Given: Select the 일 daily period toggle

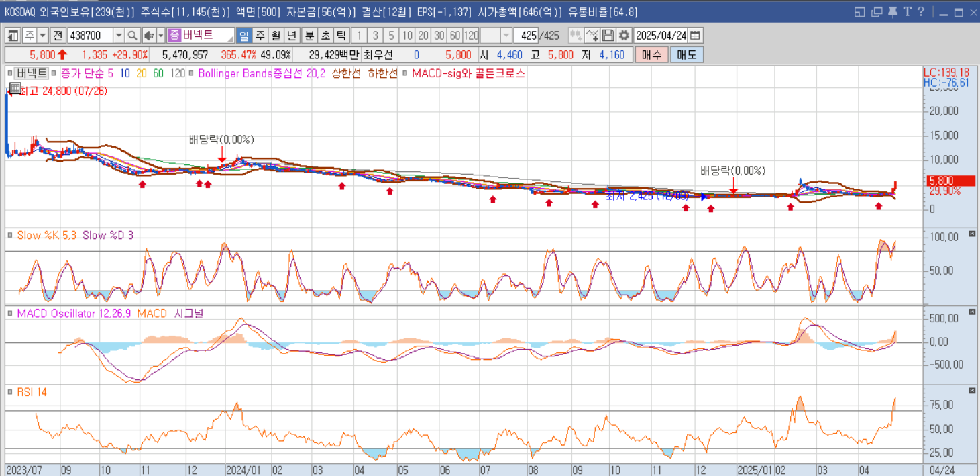Looking at the screenshot, I should 244,36.
